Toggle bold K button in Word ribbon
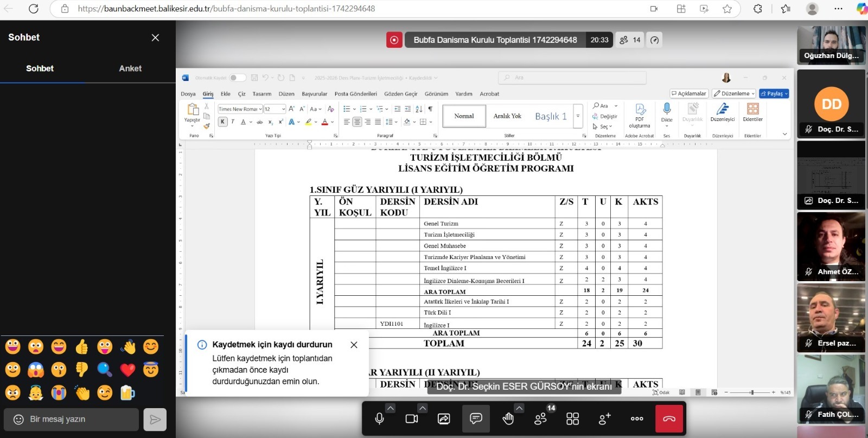This screenshot has width=868, height=438. (x=222, y=122)
